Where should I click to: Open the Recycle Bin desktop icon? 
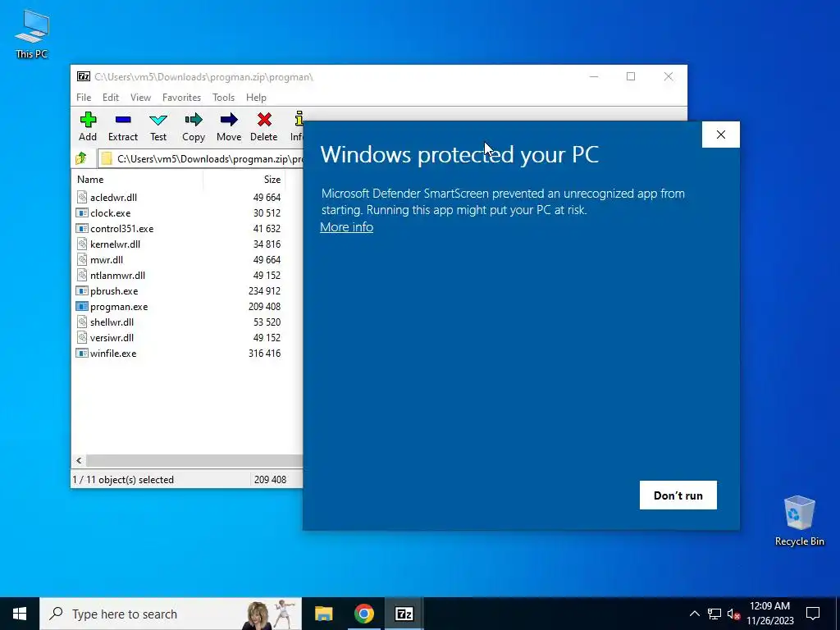pos(799,521)
